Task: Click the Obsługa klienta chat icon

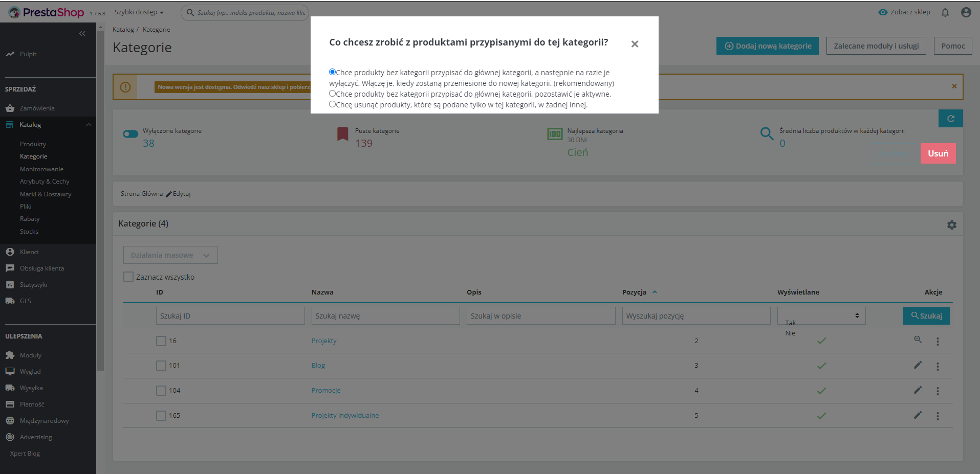Action: coord(10,268)
